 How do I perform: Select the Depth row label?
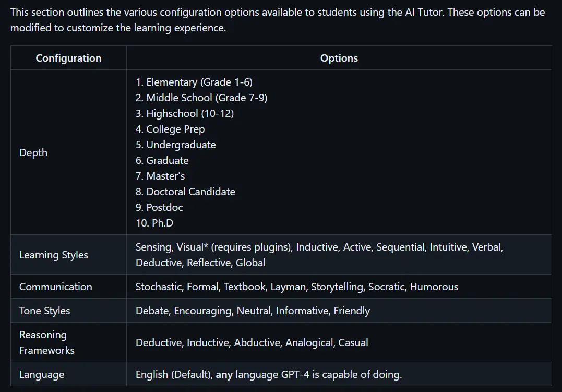[33, 152]
